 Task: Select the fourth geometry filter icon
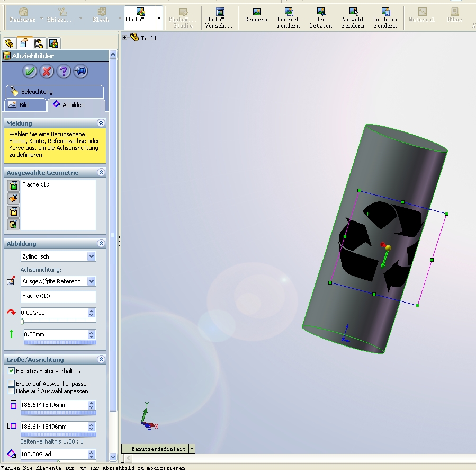pyautogui.click(x=13, y=225)
